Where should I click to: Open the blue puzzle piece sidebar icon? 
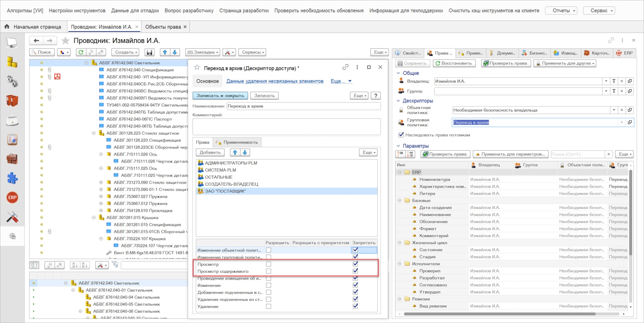pos(12,178)
